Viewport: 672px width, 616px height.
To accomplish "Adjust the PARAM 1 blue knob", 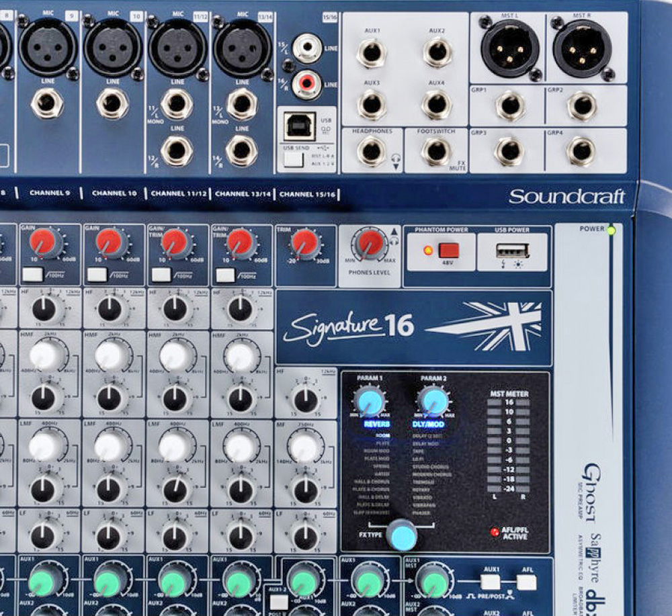I will point(370,402).
